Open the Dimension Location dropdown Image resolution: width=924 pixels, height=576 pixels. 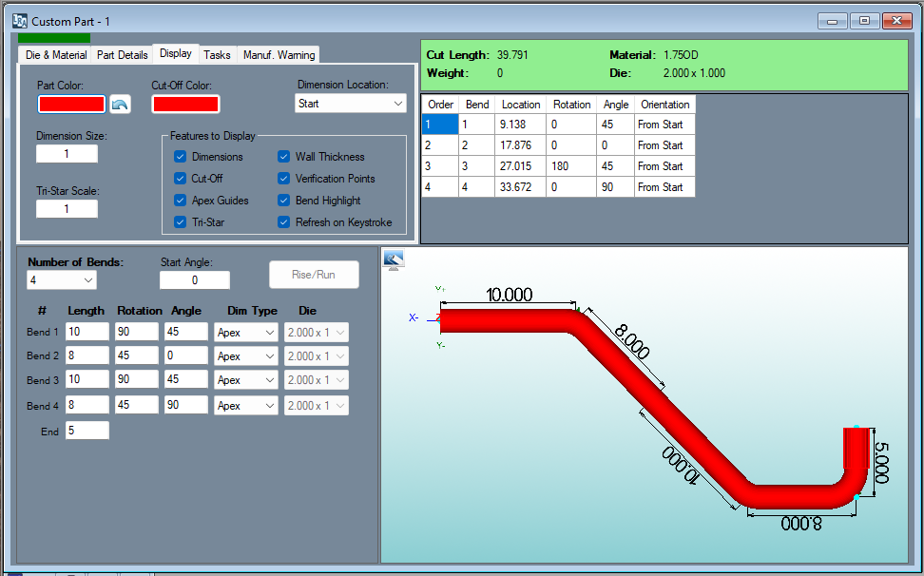tap(350, 104)
